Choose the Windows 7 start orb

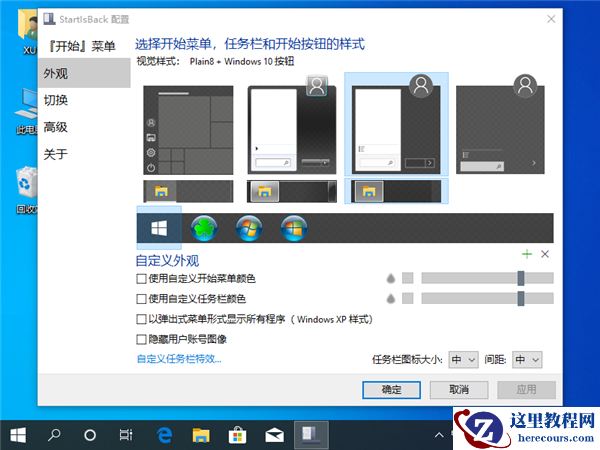[249, 228]
